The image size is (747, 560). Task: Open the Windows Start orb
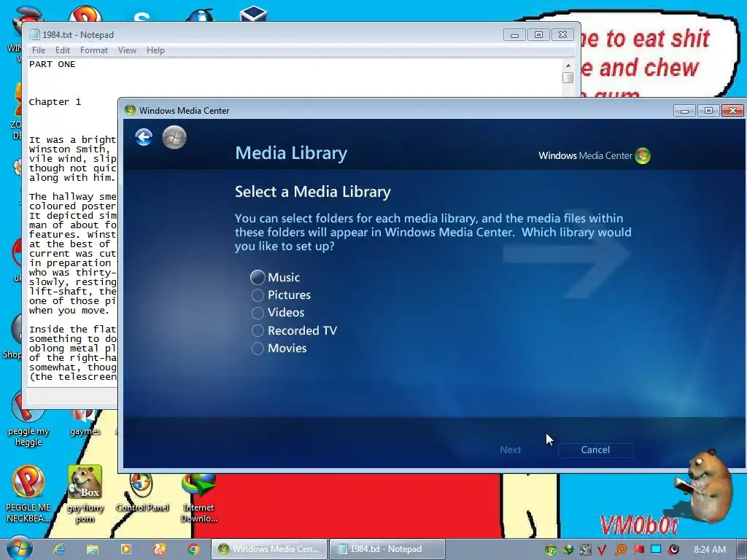click(19, 548)
